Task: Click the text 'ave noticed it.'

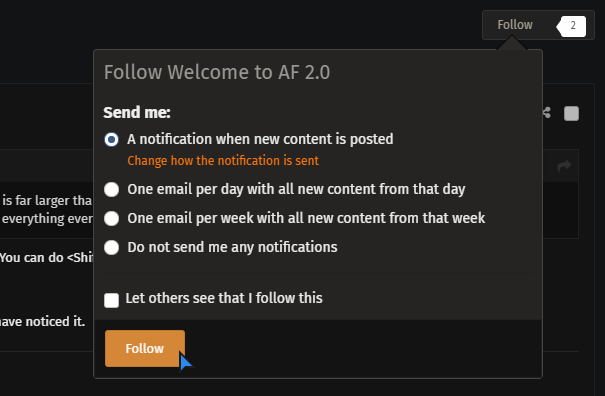Action: [42, 322]
